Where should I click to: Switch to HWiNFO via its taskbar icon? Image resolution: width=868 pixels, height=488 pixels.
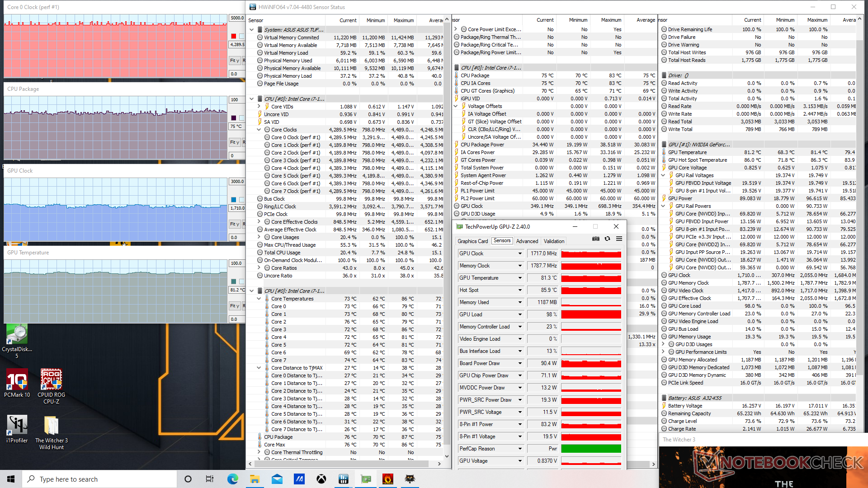click(x=344, y=479)
